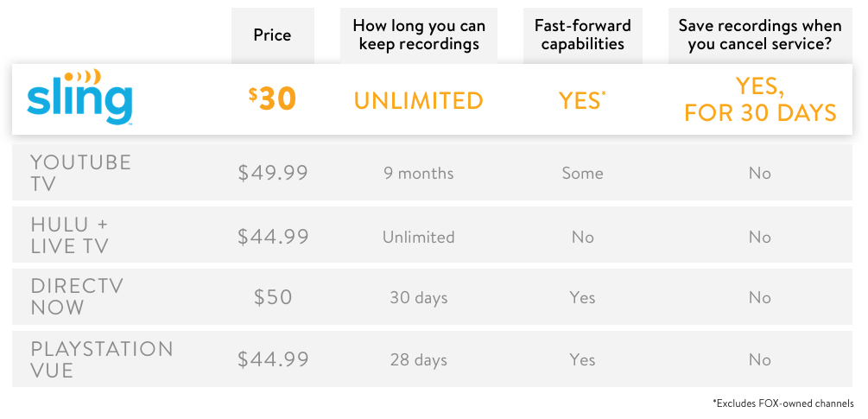This screenshot has height=419, width=868.
Task: Select the PlayStation Vue row label
Action: [102, 359]
